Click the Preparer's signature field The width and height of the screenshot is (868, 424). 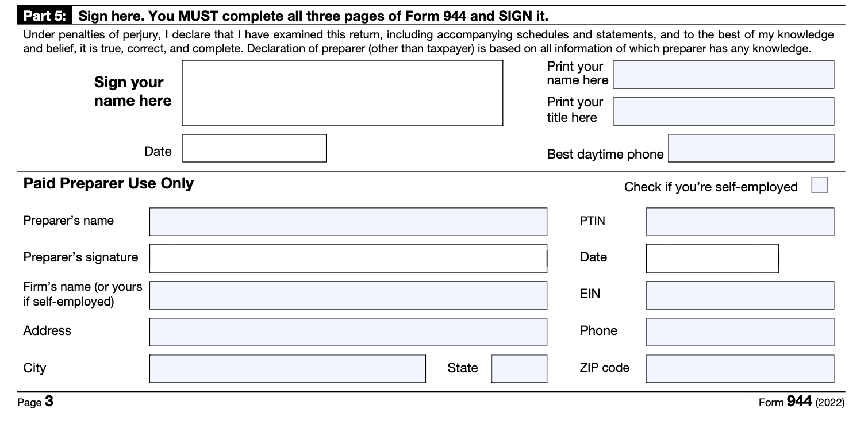(x=348, y=259)
